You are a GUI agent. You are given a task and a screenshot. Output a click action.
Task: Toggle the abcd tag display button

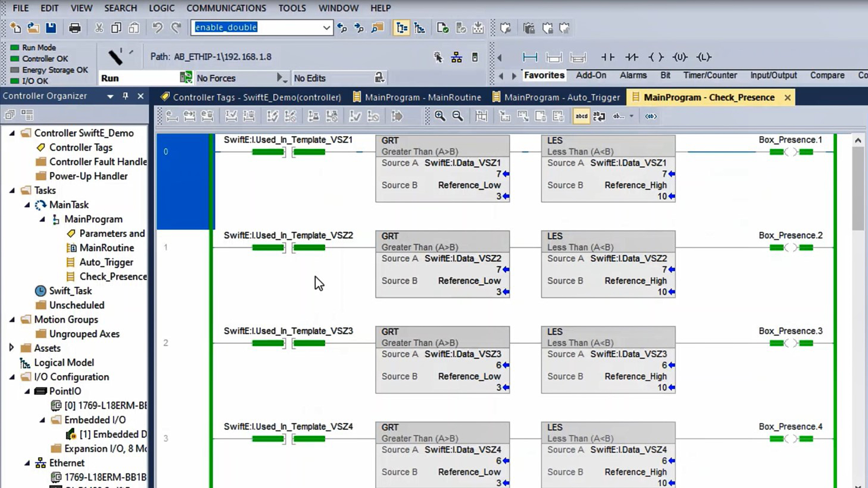581,116
